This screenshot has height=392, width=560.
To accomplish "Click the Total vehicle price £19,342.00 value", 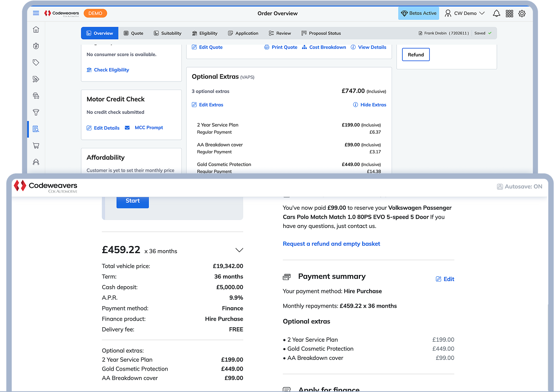I will point(228,266).
